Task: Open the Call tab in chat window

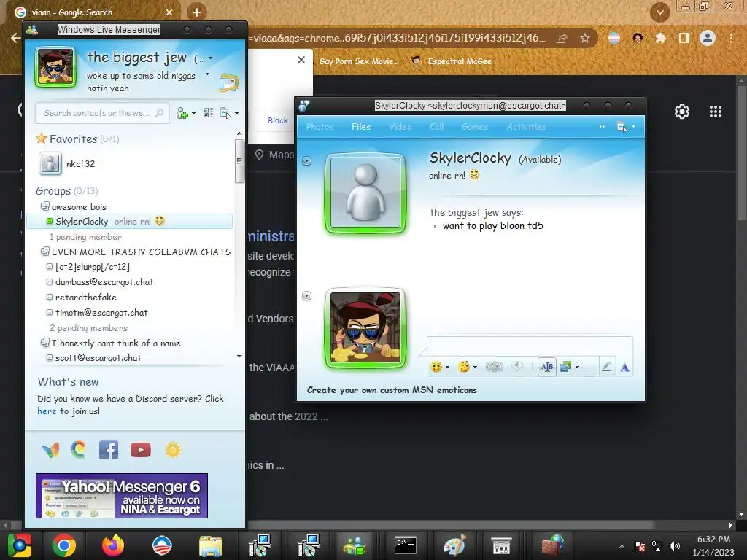Action: [436, 127]
